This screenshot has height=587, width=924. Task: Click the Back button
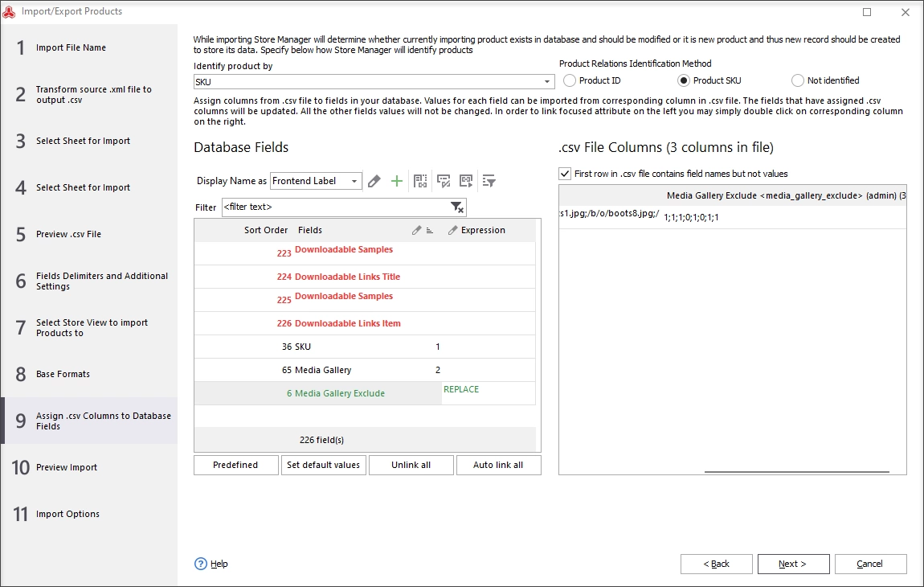click(717, 564)
